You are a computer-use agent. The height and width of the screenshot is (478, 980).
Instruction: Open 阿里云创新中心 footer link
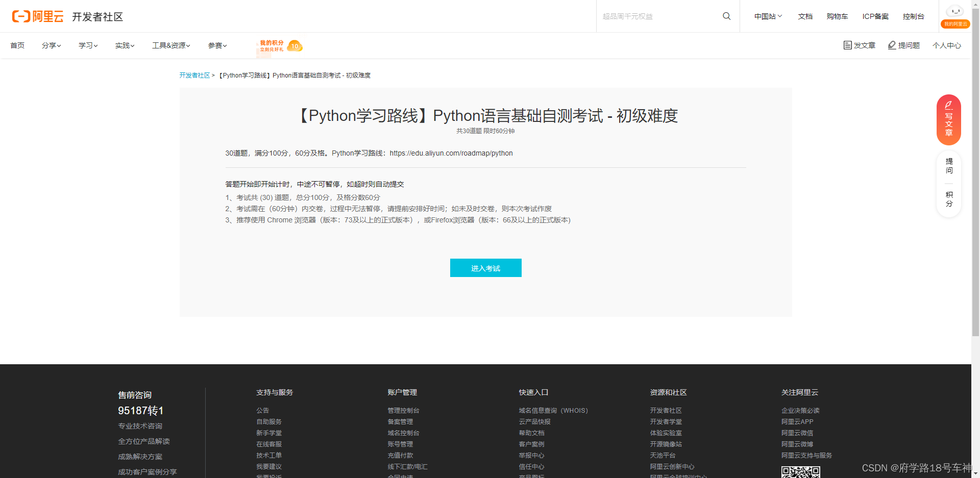point(672,466)
